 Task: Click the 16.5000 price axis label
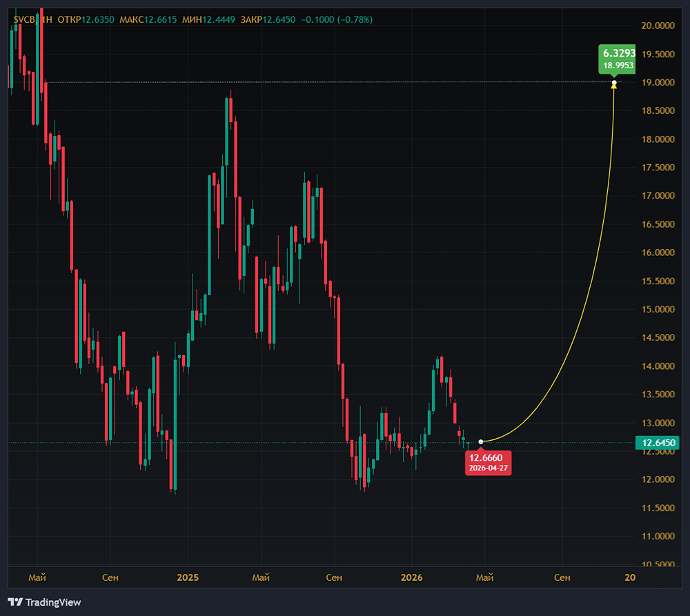658,224
